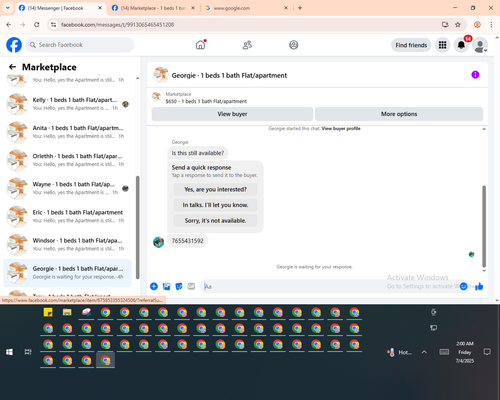Switch to the Marketplace - 1 beds tab
Viewport: 500px width, 400px height.
click(x=153, y=8)
